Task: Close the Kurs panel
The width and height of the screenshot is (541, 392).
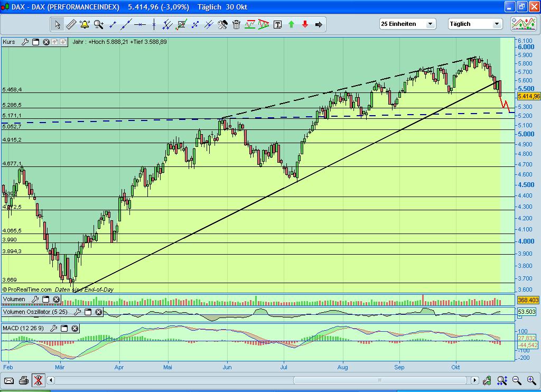Action: point(46,42)
